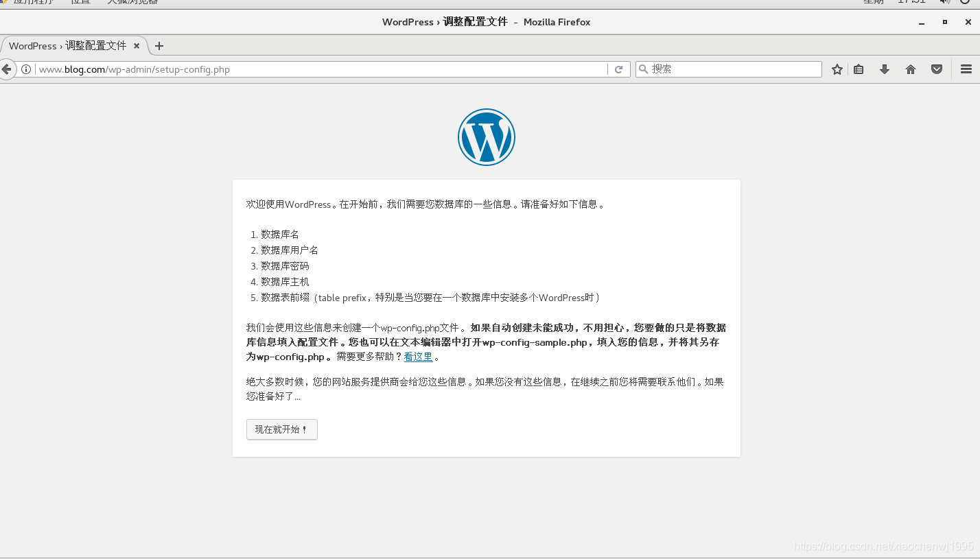Reload the current page
The width and height of the screenshot is (980, 559).
[x=618, y=69]
